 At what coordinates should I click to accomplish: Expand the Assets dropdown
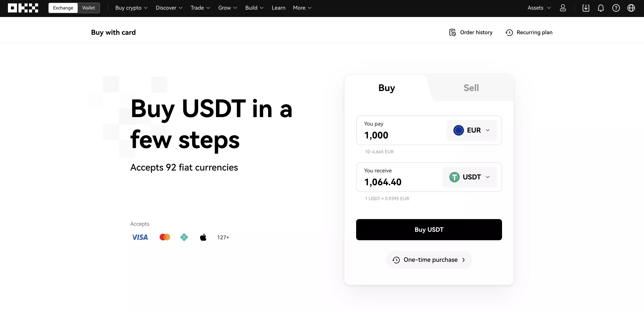pos(539,8)
